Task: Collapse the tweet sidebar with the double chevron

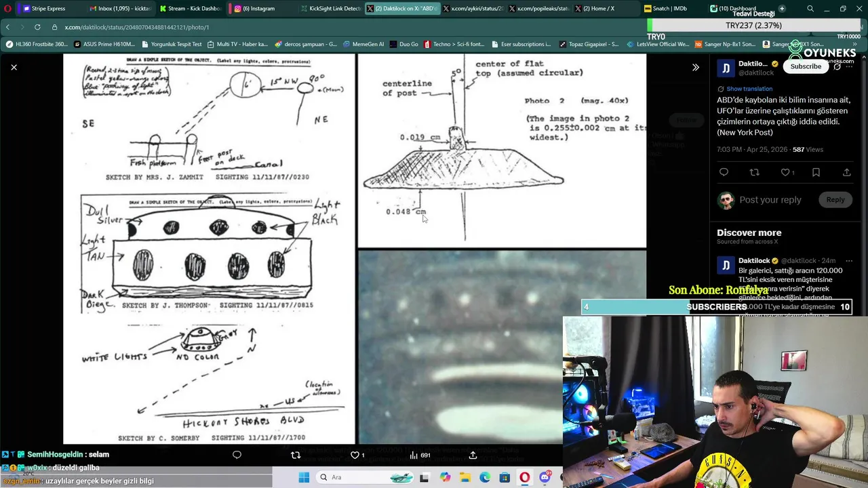Action: coord(695,67)
